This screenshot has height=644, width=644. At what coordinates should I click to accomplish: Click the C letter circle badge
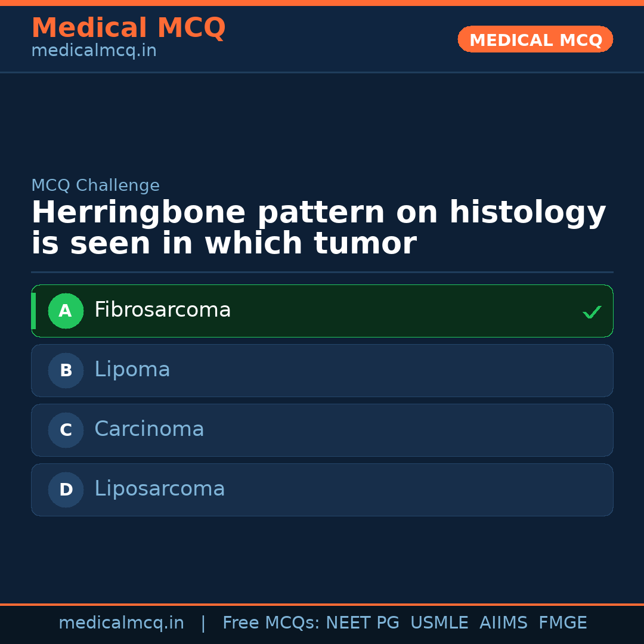click(66, 430)
